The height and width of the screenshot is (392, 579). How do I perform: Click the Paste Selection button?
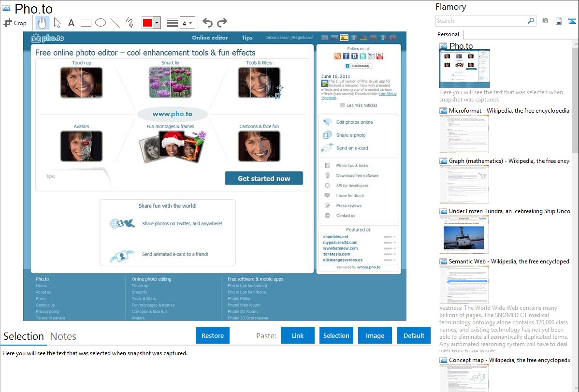tap(336, 335)
